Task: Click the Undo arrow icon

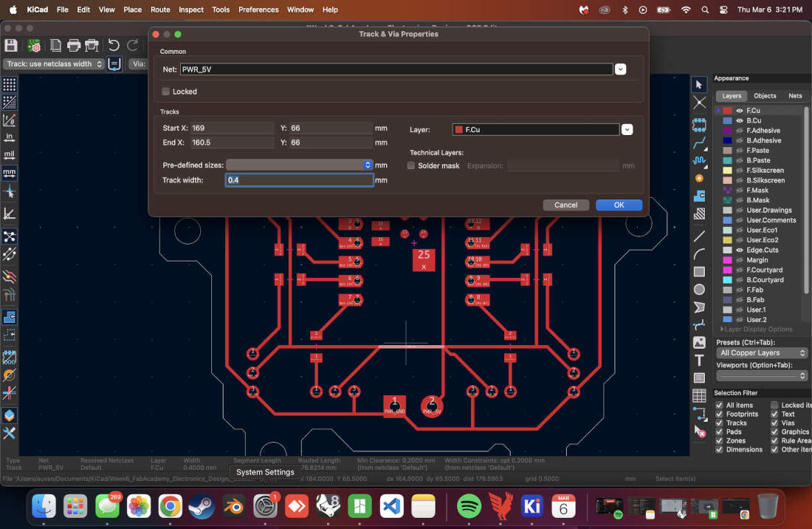Action: 114,46
